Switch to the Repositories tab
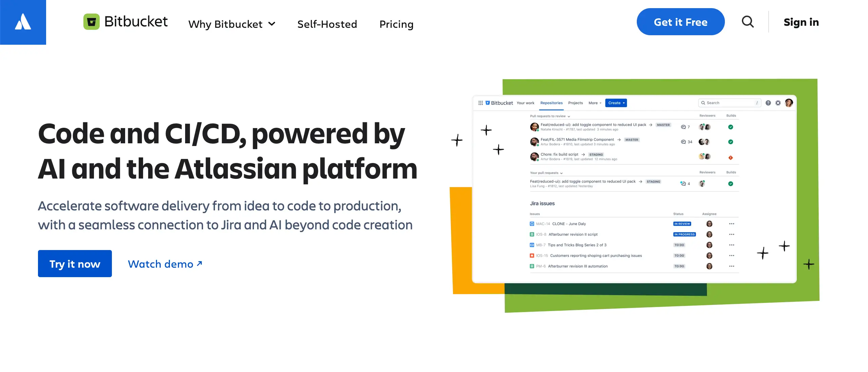Screen dimensions: 868x372 [x=551, y=103]
